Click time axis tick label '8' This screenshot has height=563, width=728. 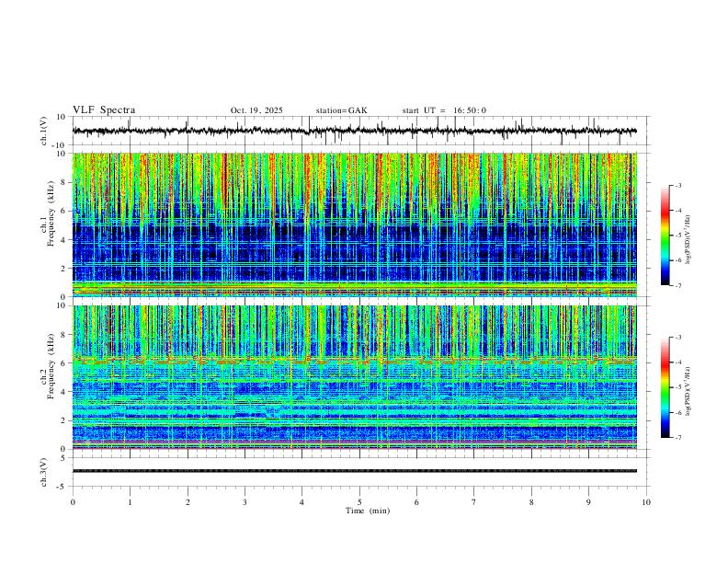point(531,502)
